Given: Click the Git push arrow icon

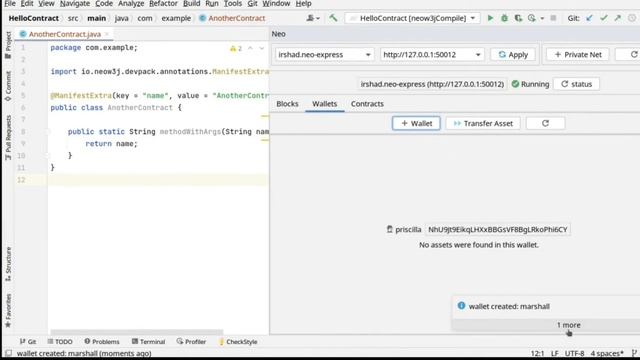Looking at the screenshot, I should coord(618,18).
